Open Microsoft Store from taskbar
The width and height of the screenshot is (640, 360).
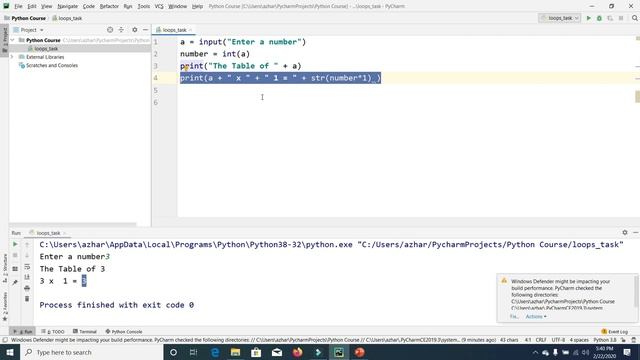[x=256, y=352]
